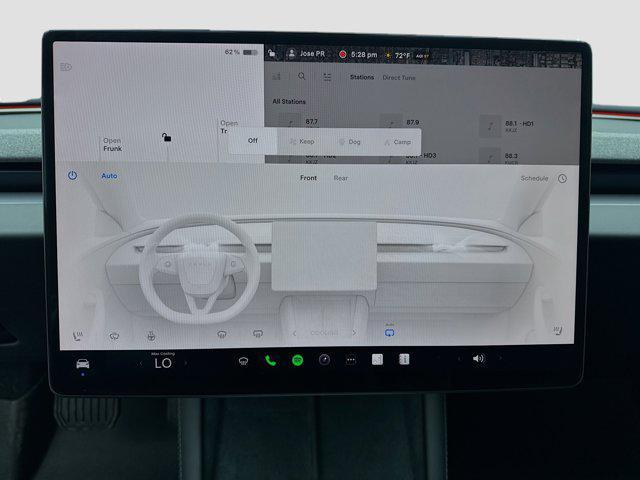Tap the rear defogger icon
640x480 pixels.
point(258,334)
